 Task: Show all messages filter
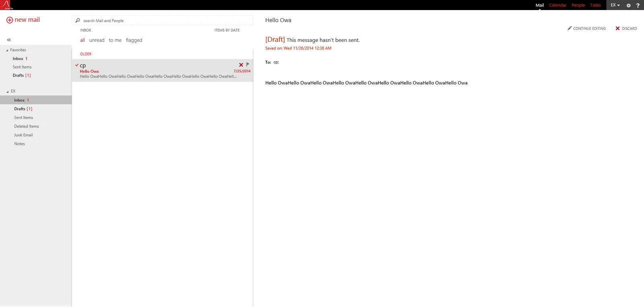coord(83,40)
